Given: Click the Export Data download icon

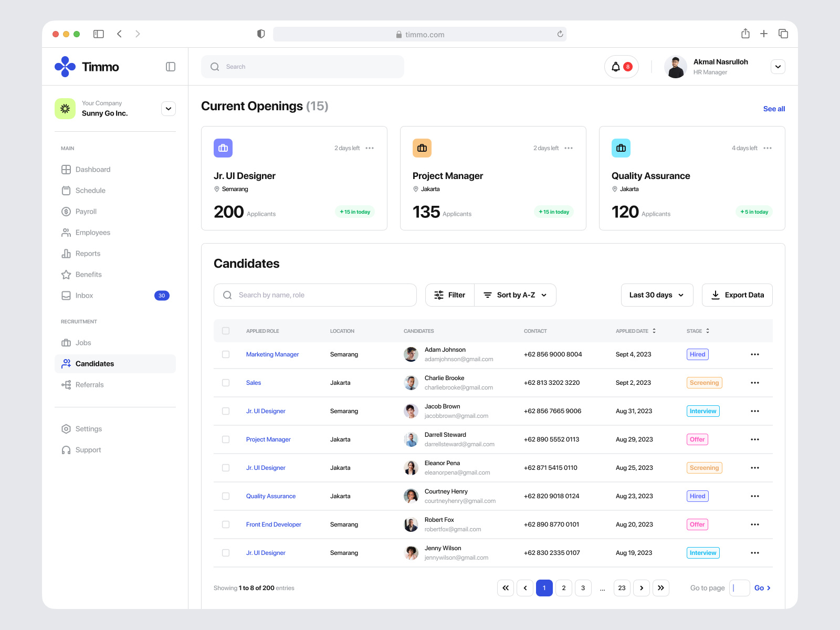Looking at the screenshot, I should [x=716, y=295].
